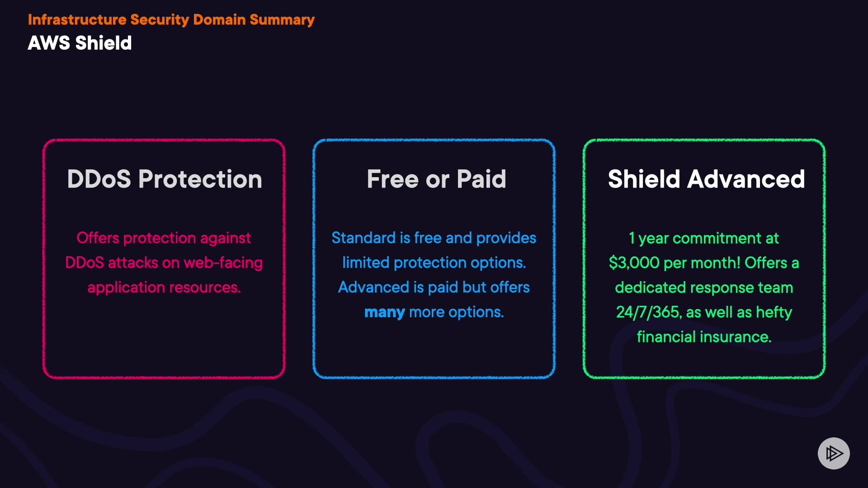Click the "Offers protection against" line
The height and width of the screenshot is (488, 868).
coord(164,238)
